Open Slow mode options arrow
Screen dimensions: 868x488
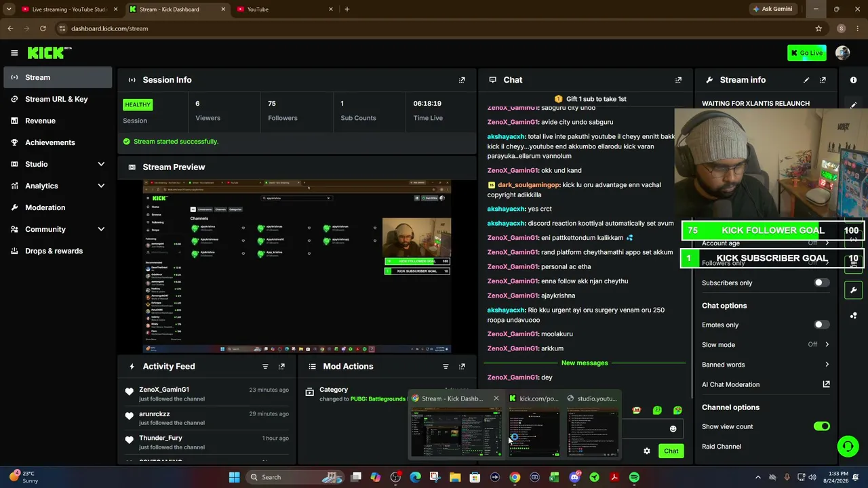click(x=827, y=344)
